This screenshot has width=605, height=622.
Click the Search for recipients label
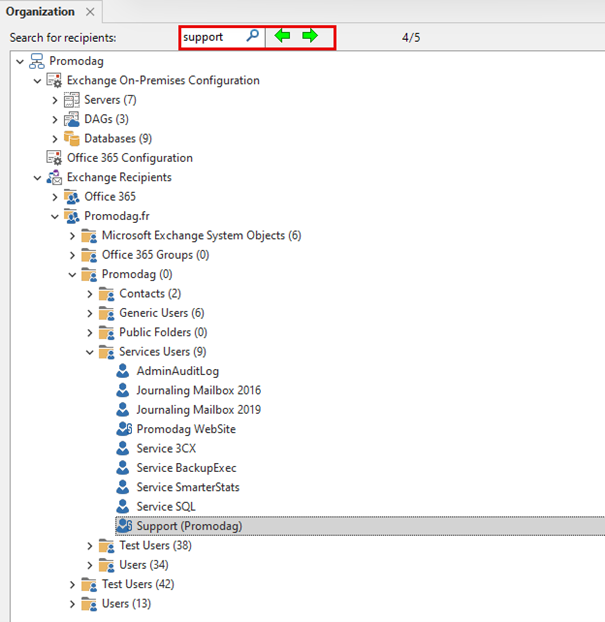point(63,38)
